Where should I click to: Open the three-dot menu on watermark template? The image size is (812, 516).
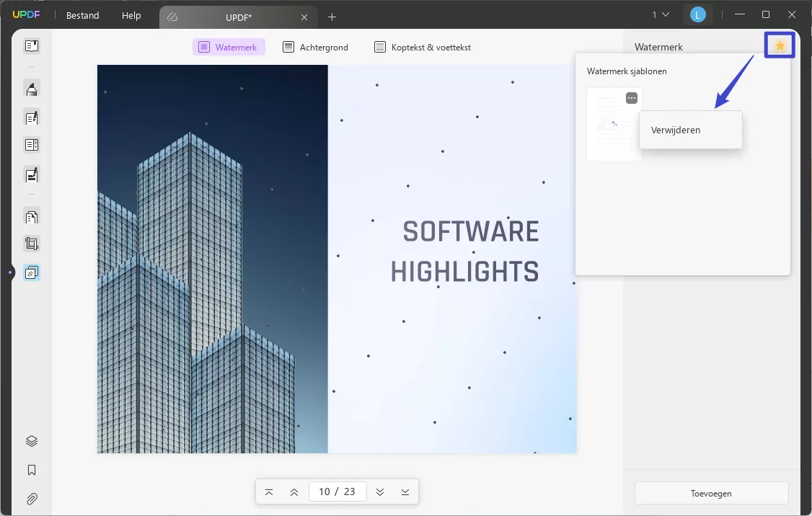(x=632, y=98)
